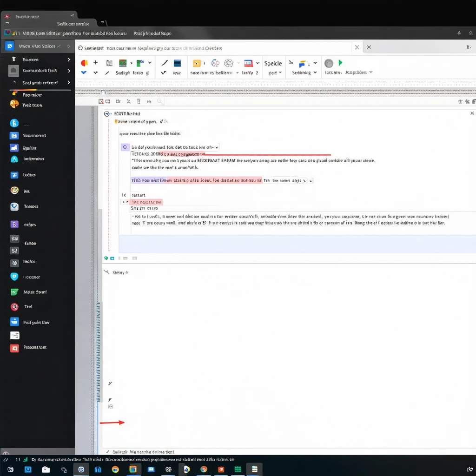Open the Snumarvert item in the sidebar

(x=28, y=135)
